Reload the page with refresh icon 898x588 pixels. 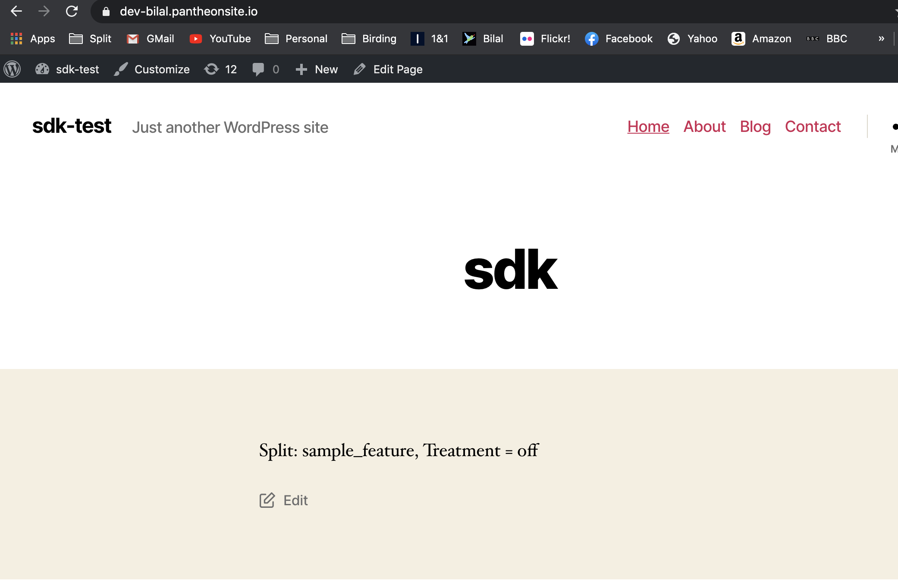point(72,11)
